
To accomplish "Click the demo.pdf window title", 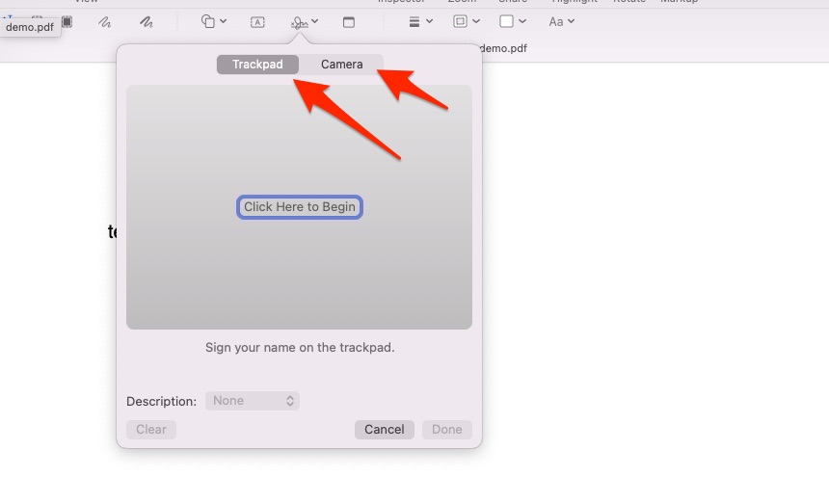I will (x=502, y=48).
